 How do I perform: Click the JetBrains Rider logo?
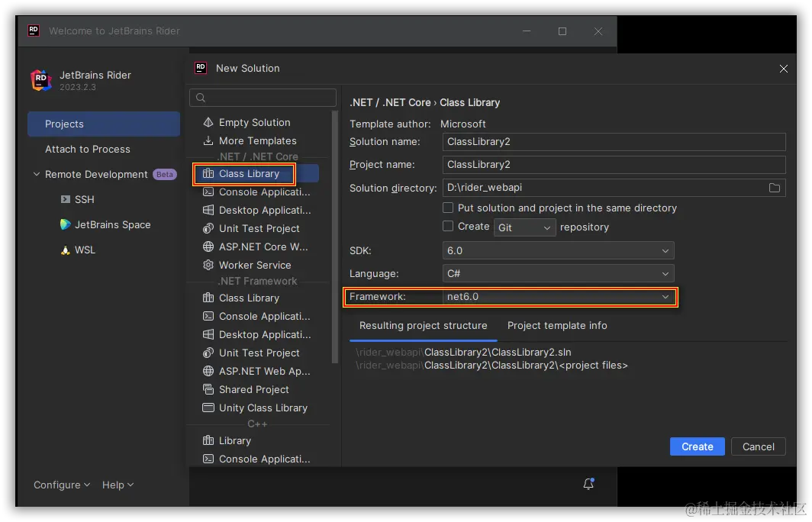pyautogui.click(x=41, y=80)
